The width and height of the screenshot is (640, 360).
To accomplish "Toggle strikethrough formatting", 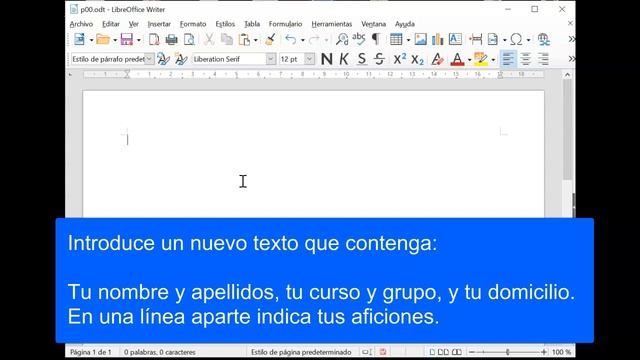I will click(x=379, y=59).
